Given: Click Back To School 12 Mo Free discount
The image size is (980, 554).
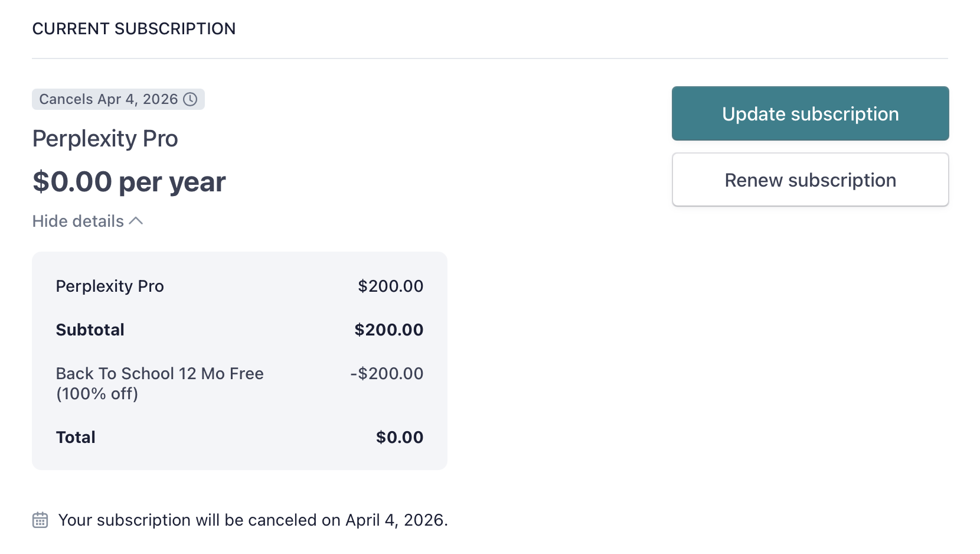Looking at the screenshot, I should pyautogui.click(x=160, y=373).
